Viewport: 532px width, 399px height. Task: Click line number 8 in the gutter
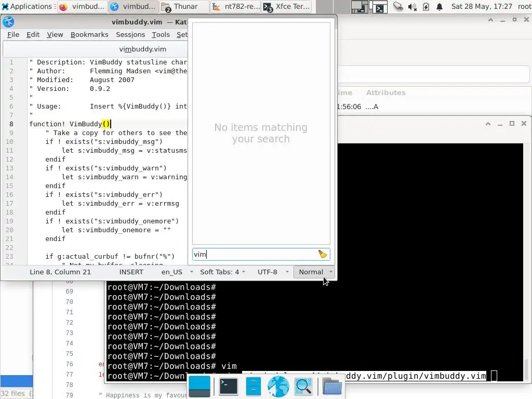(11, 124)
